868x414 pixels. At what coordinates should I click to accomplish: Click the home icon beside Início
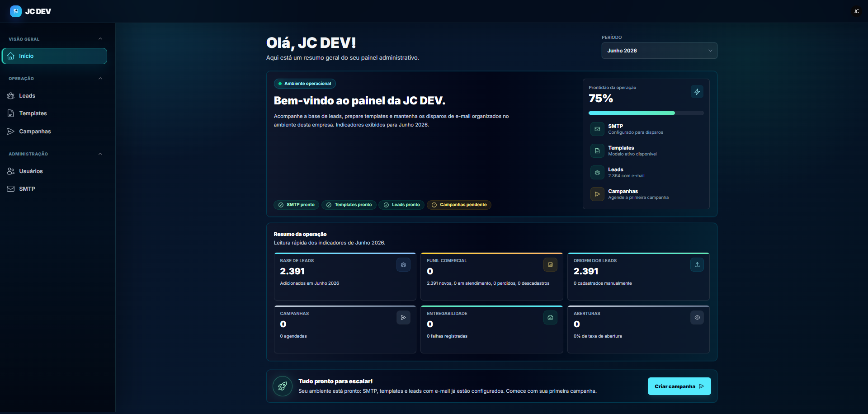(x=11, y=56)
